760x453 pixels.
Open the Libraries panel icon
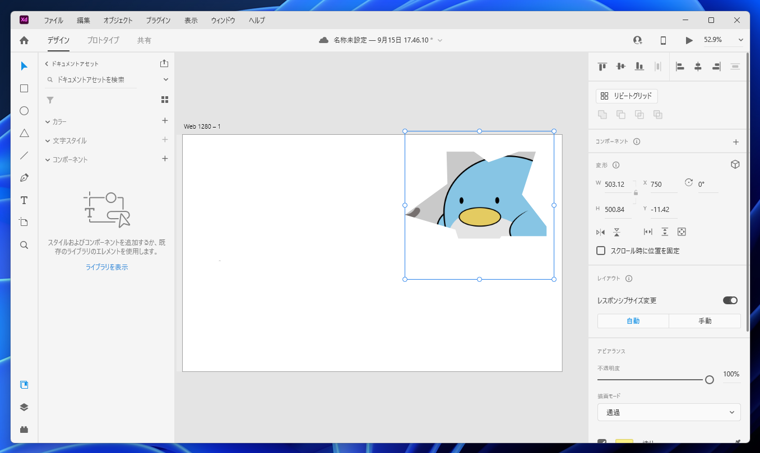point(24,385)
